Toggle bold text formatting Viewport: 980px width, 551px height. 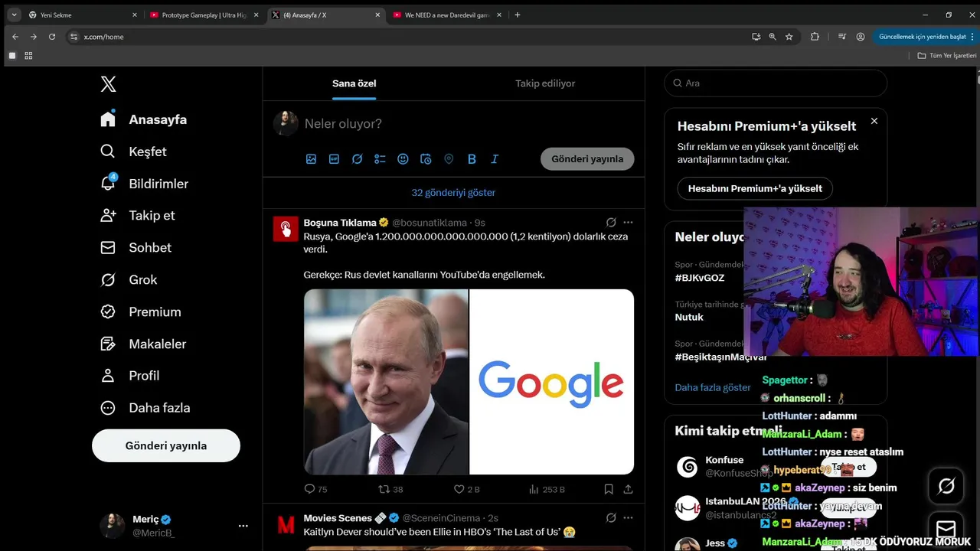click(x=472, y=159)
